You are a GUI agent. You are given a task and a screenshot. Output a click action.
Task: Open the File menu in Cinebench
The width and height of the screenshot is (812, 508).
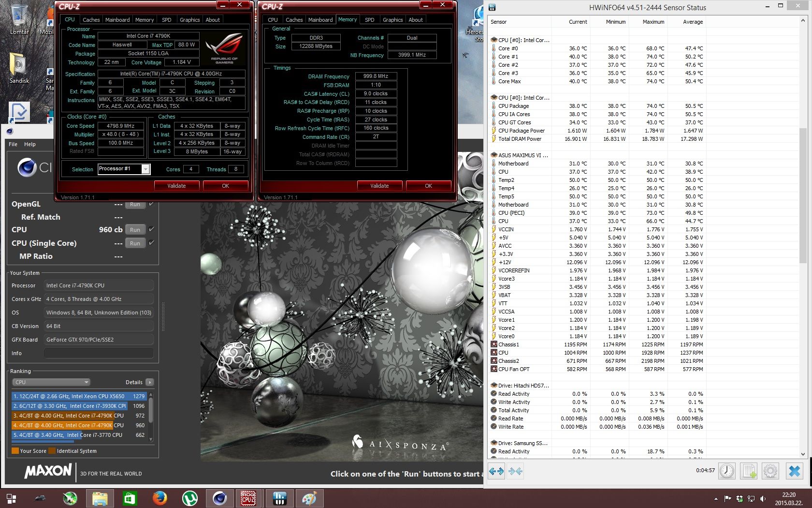coord(13,144)
